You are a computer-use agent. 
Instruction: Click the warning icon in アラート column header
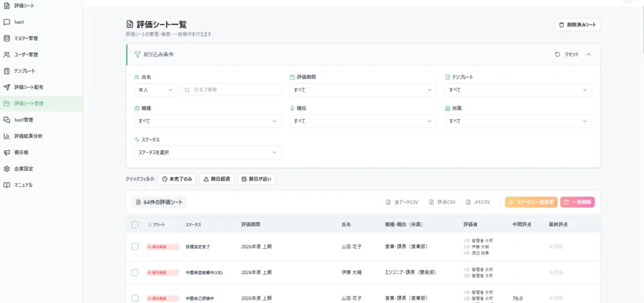coord(150,225)
